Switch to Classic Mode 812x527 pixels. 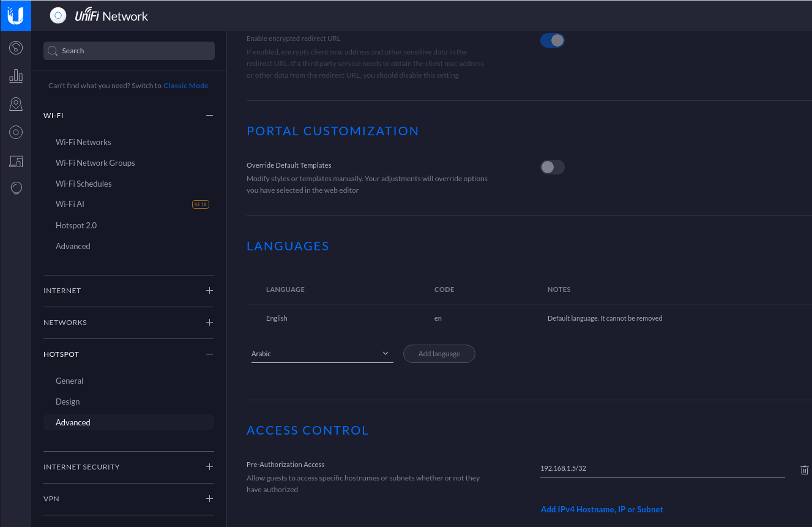click(x=185, y=85)
